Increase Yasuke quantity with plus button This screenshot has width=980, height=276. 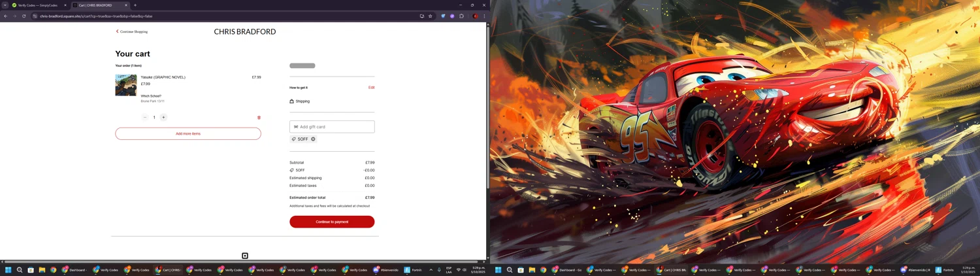[x=163, y=118]
